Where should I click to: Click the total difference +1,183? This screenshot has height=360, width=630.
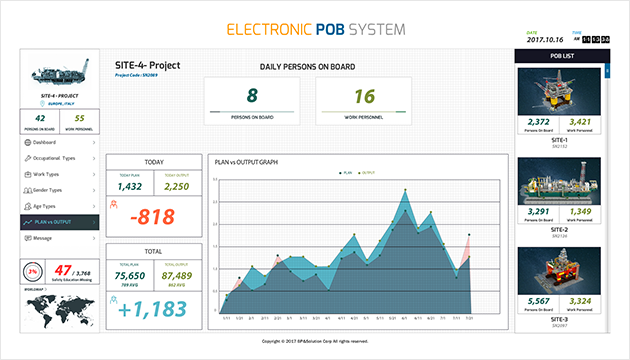tap(153, 309)
